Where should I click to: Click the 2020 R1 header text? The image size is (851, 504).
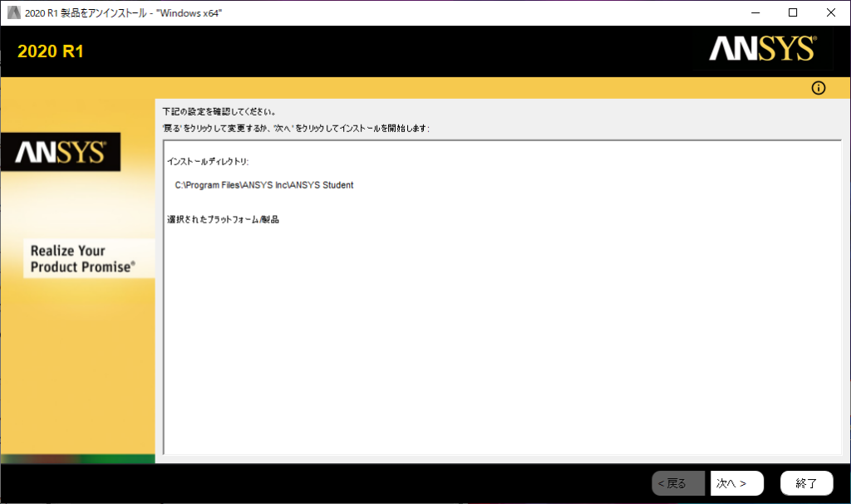pos(51,51)
